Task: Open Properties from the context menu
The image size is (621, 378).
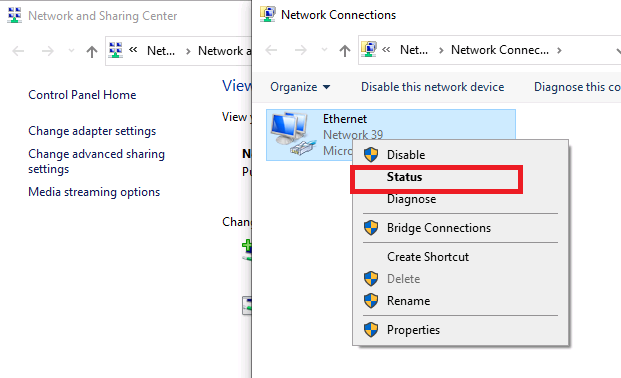Action: [x=413, y=330]
